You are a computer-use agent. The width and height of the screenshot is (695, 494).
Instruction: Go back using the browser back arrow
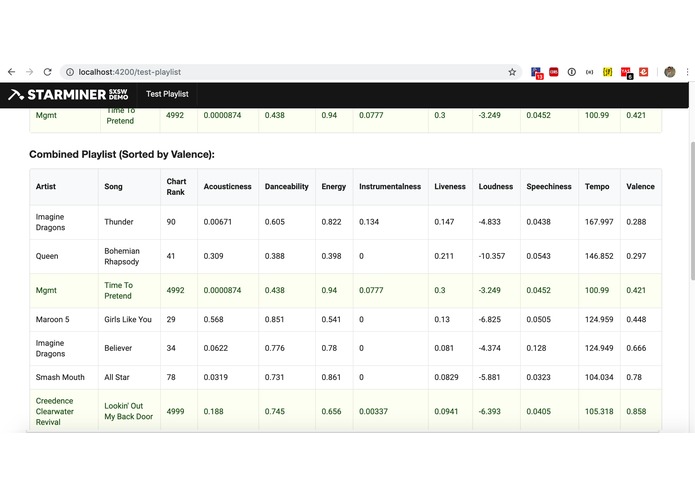12,72
